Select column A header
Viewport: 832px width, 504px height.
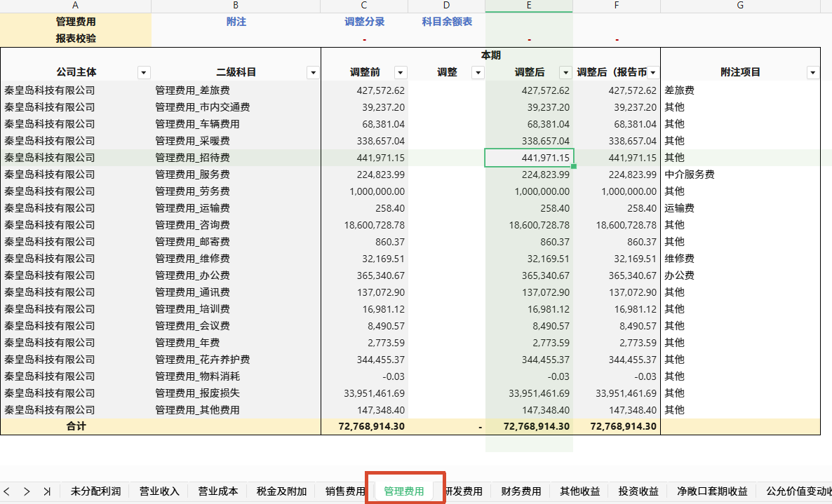click(75, 6)
